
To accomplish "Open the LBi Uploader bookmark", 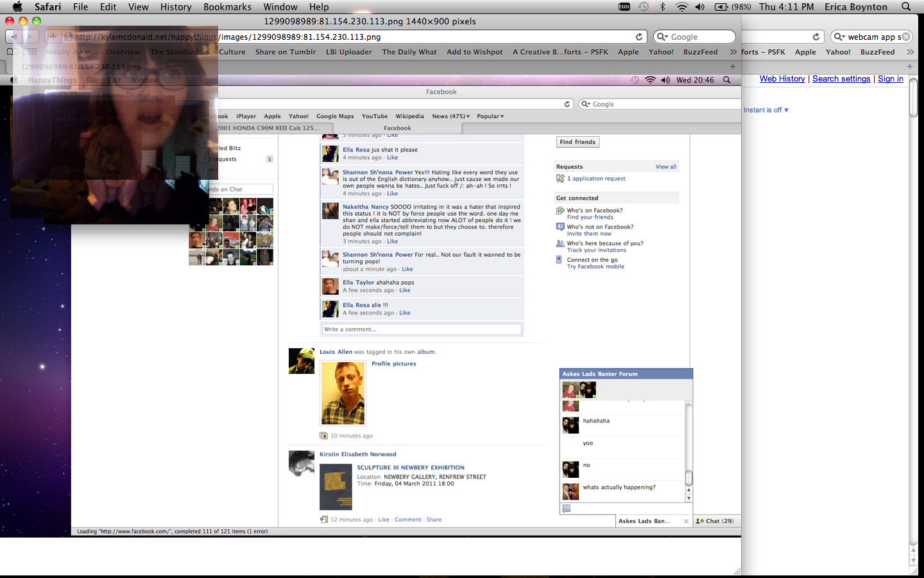I will pos(348,52).
